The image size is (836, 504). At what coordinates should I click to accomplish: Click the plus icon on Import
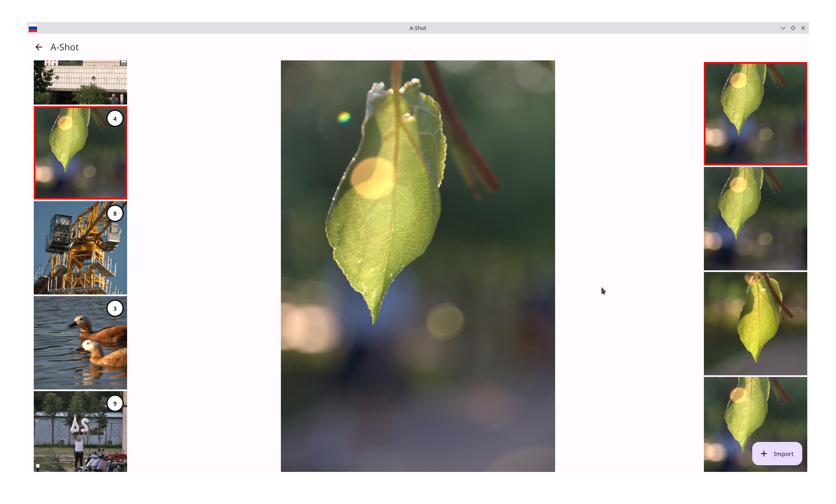(763, 454)
